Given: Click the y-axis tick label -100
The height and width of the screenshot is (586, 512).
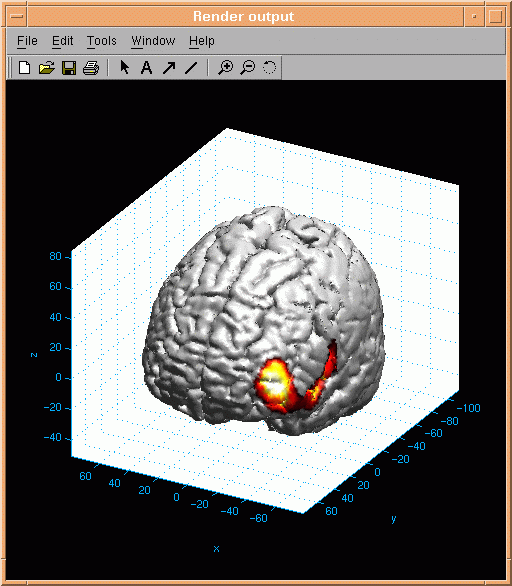Looking at the screenshot, I should coord(469,408).
